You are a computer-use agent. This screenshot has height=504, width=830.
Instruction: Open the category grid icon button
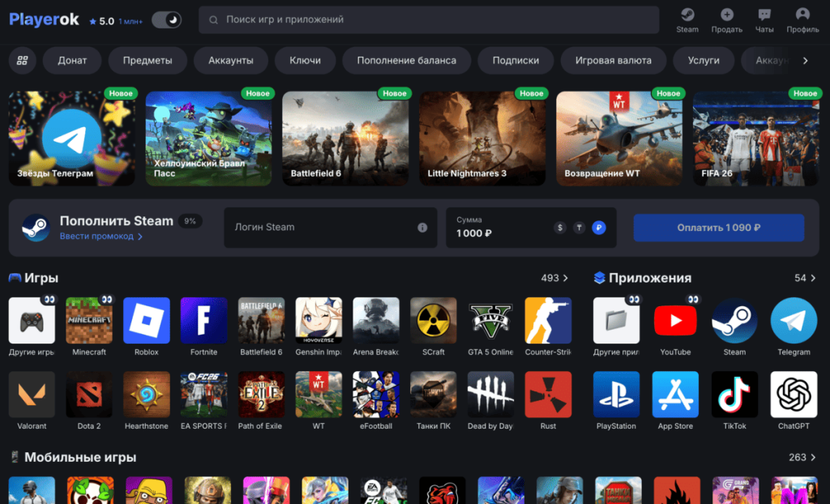click(x=23, y=61)
